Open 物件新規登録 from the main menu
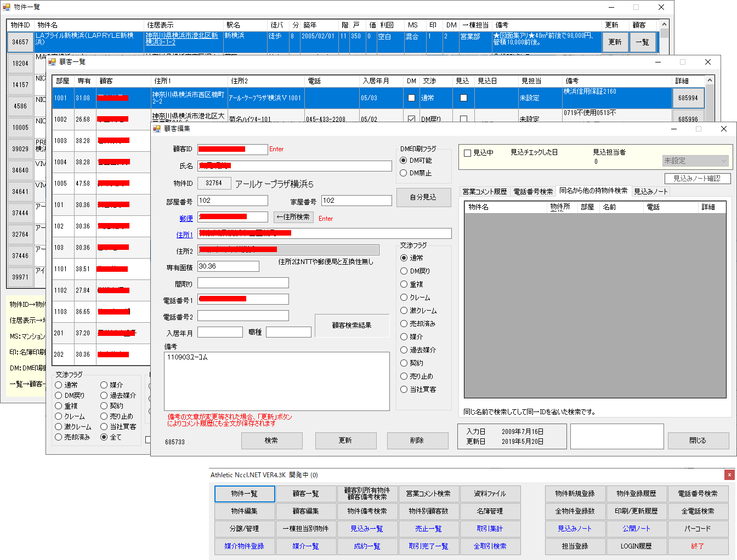The image size is (737, 560). click(x=575, y=494)
